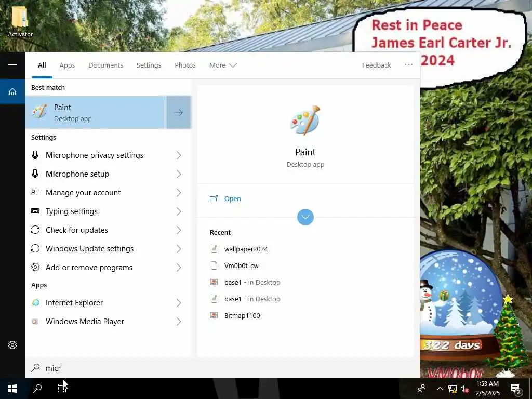Expand the hamburger menu in search panel
The image size is (532, 399).
pyautogui.click(x=12, y=66)
